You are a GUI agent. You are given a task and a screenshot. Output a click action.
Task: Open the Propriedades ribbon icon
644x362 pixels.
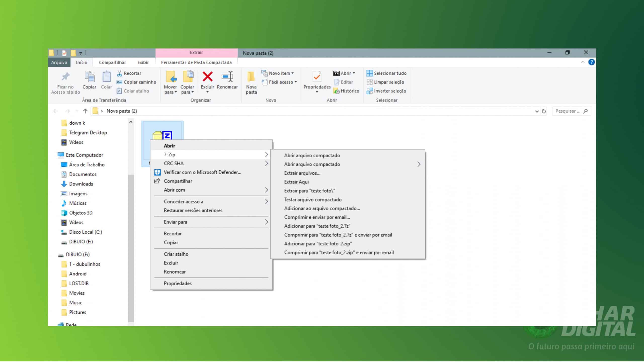point(317,77)
